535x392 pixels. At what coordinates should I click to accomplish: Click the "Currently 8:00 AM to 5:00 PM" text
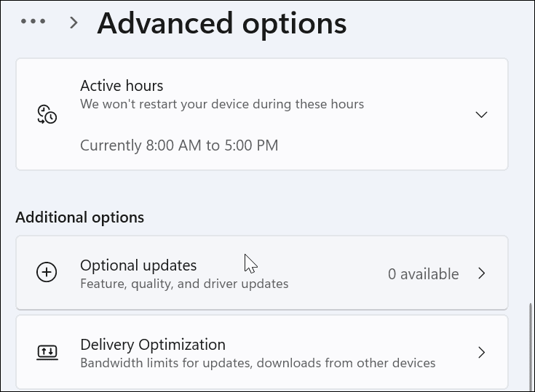click(x=179, y=145)
